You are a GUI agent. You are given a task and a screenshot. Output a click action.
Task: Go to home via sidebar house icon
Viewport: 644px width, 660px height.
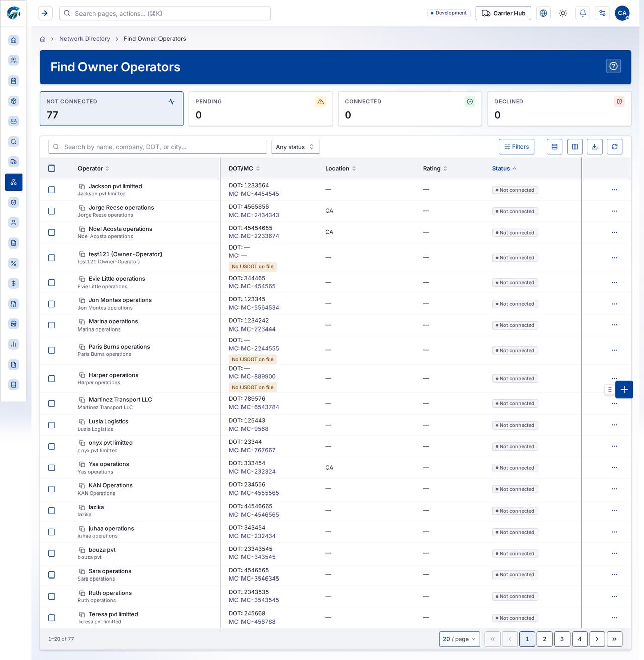[14, 40]
